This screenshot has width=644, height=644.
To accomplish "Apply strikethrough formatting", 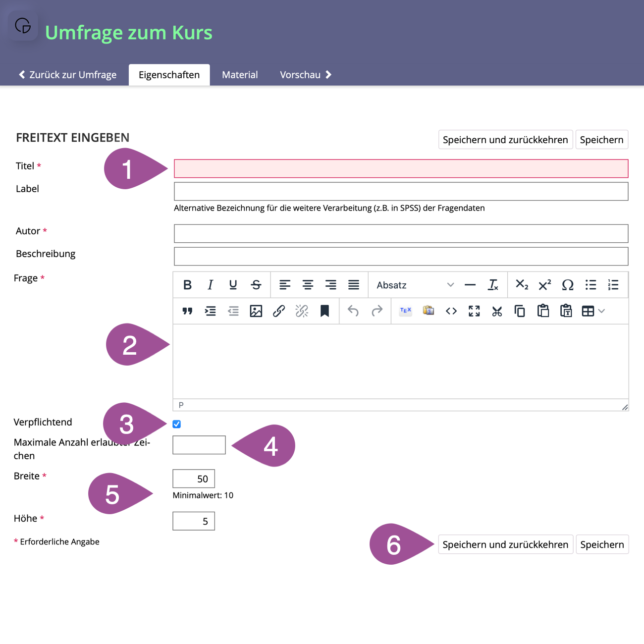I will [x=256, y=285].
